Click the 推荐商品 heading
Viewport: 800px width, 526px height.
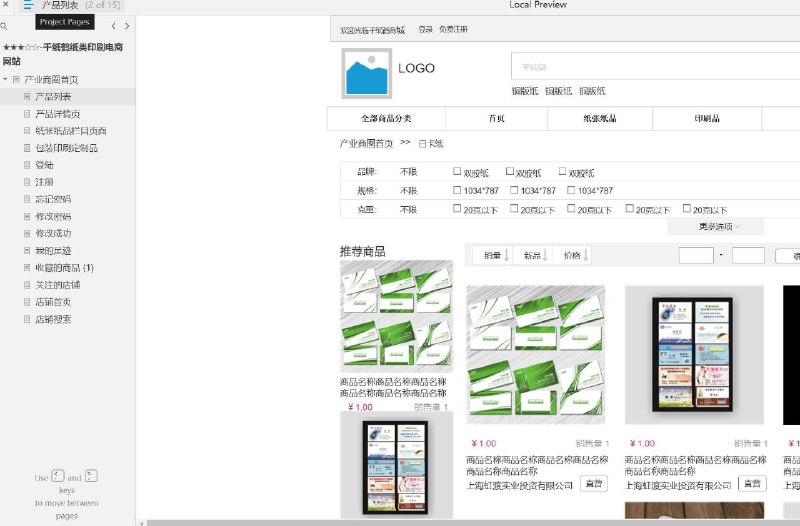point(363,252)
